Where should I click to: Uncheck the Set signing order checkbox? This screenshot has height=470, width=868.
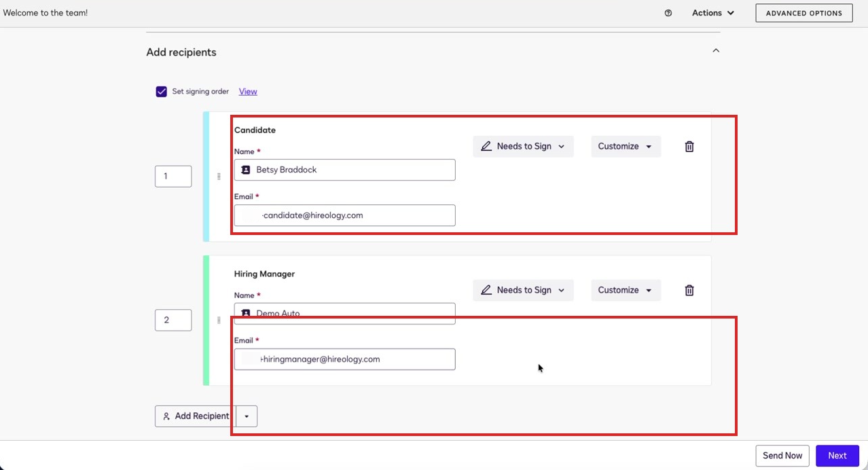pos(162,92)
